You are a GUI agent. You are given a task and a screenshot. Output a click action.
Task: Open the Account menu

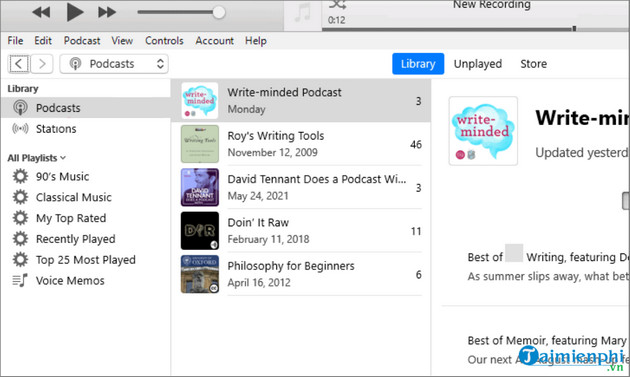[214, 41]
